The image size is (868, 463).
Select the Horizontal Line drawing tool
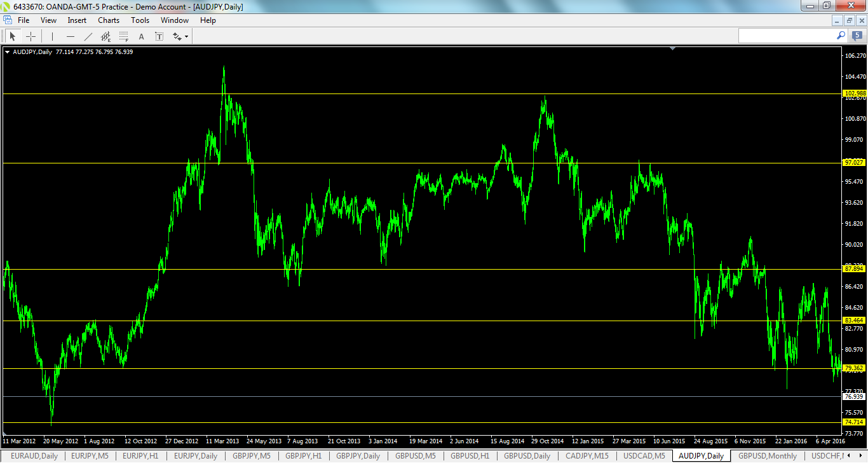click(x=70, y=36)
